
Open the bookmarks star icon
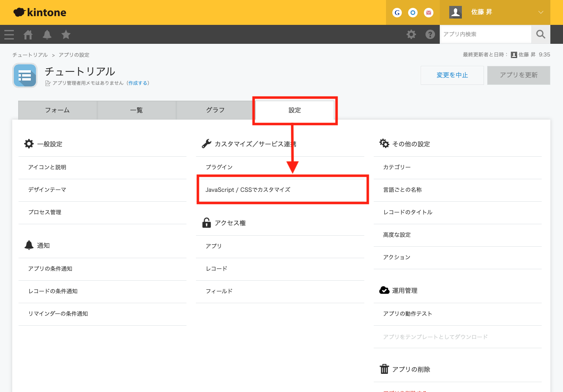click(x=66, y=35)
